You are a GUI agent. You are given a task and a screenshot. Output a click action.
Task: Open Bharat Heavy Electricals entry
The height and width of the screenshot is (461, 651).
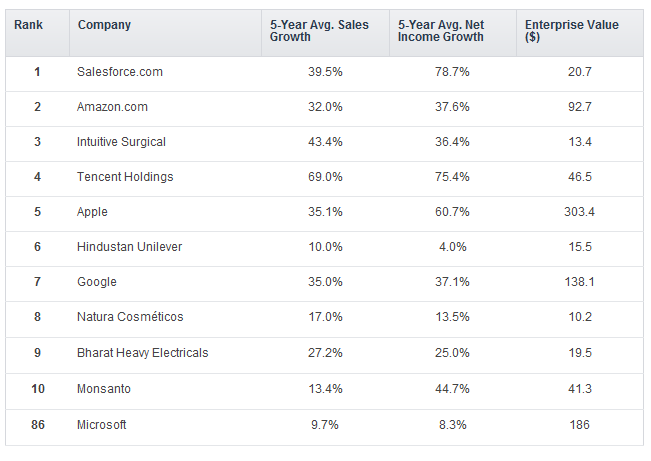(x=142, y=353)
